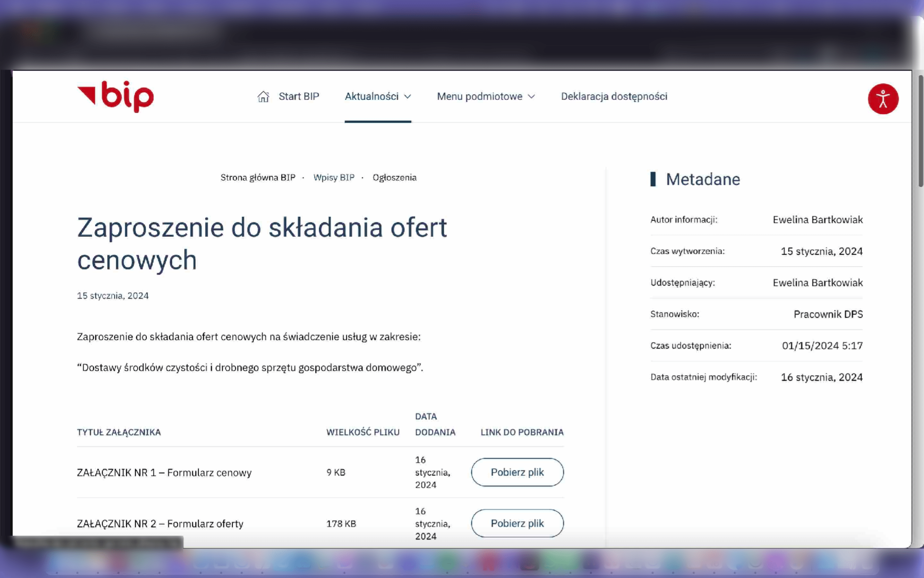The width and height of the screenshot is (924, 578).
Task: Click the Dostawy środków czystości paragraph
Action: tap(250, 368)
